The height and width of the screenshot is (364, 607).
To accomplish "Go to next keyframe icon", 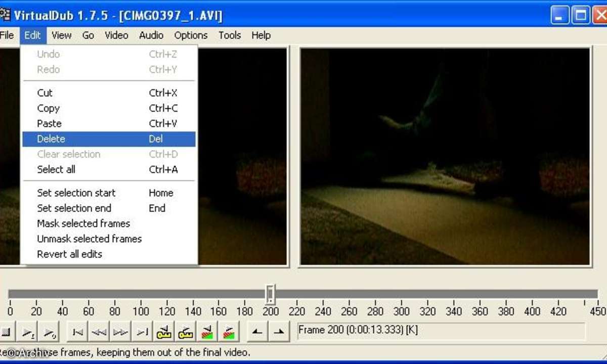I will (186, 332).
